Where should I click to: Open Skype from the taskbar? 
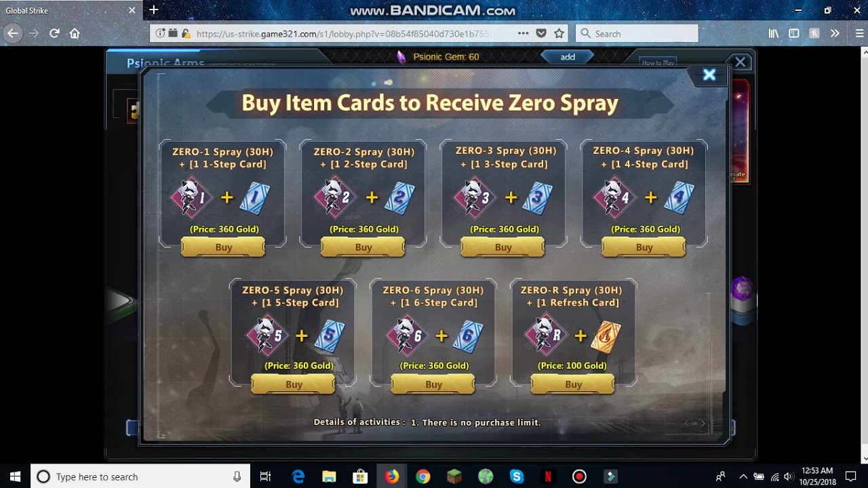coord(517,476)
